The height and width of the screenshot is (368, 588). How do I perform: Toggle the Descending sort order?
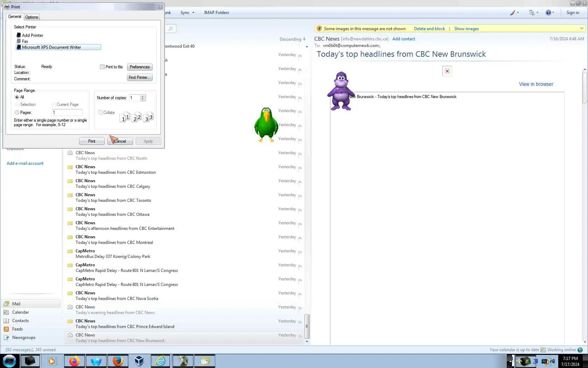click(293, 39)
